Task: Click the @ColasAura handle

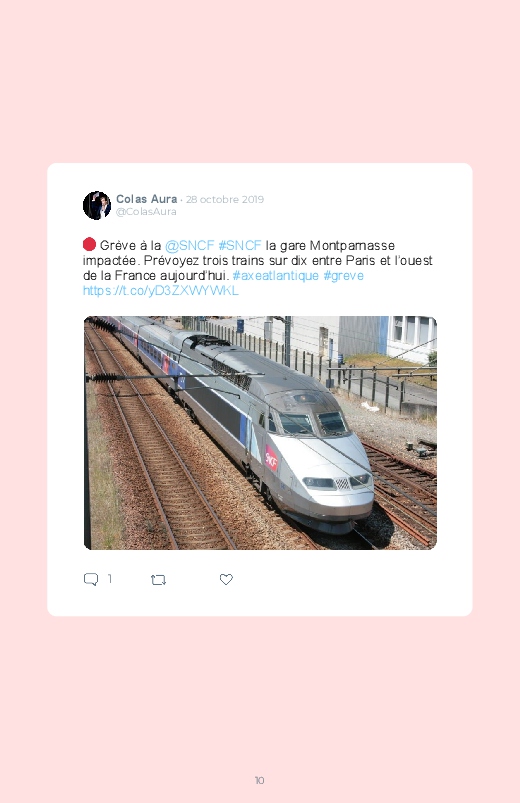Action: (x=146, y=212)
